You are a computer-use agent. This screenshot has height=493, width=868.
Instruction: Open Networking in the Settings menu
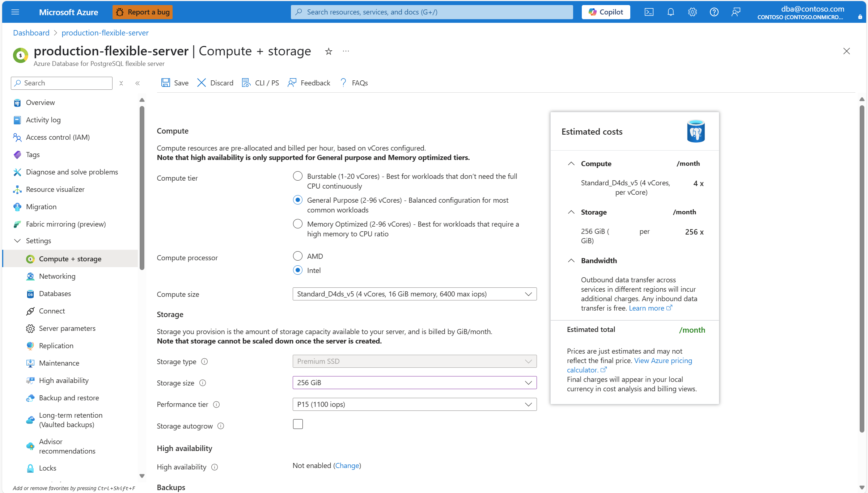pos(57,276)
